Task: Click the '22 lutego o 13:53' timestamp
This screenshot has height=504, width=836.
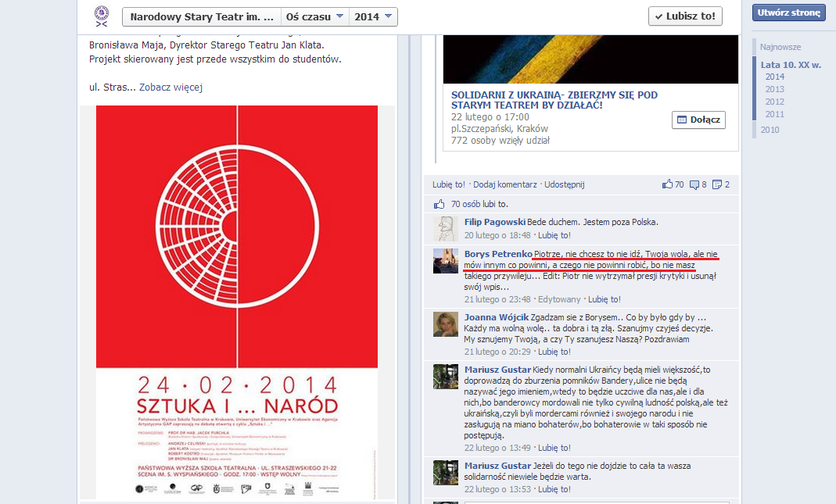Action: pos(497,489)
